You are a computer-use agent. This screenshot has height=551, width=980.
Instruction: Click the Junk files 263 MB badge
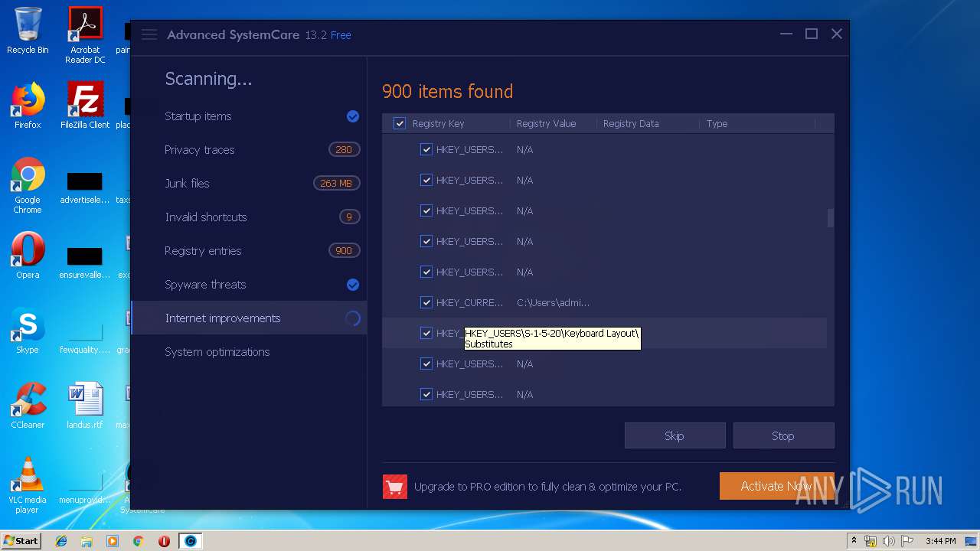[x=336, y=184]
